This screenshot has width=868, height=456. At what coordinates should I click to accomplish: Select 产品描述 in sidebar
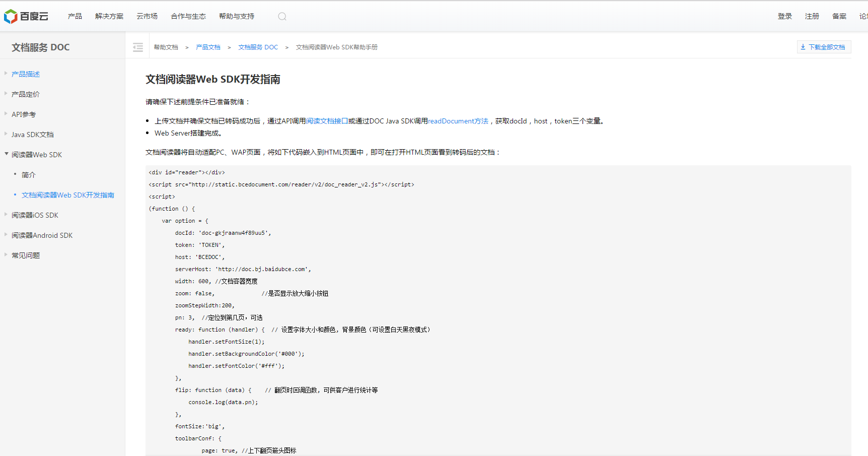click(x=26, y=74)
